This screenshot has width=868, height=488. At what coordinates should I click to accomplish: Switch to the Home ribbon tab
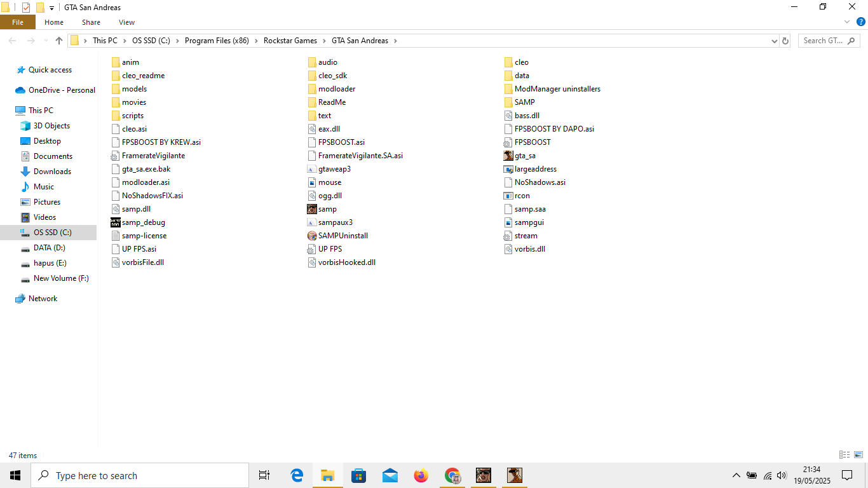coord(54,22)
